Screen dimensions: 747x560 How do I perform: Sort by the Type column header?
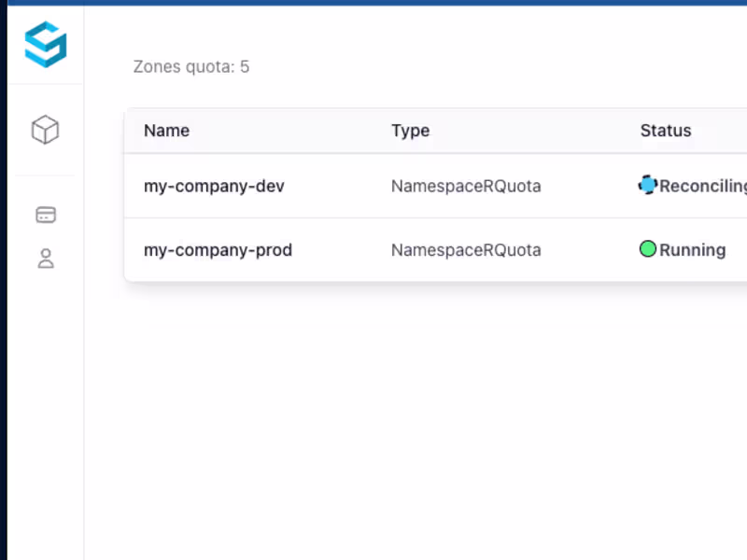[x=410, y=131]
